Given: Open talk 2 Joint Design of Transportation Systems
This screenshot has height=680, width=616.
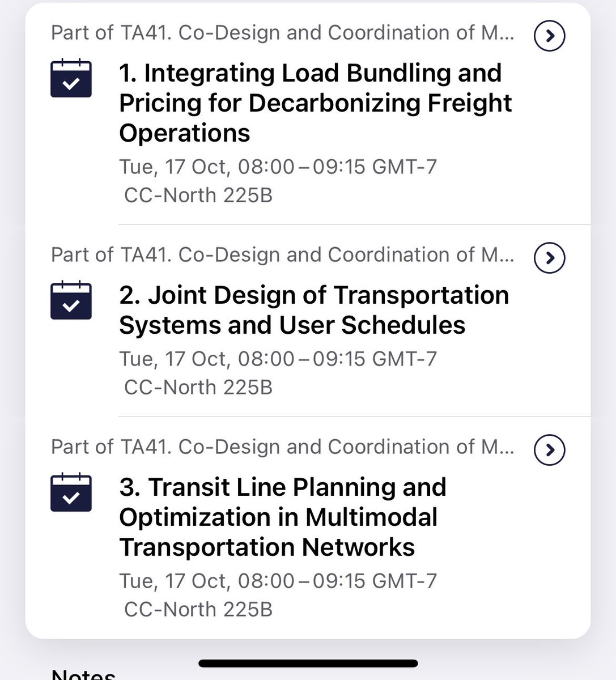Looking at the screenshot, I should coord(314,310).
